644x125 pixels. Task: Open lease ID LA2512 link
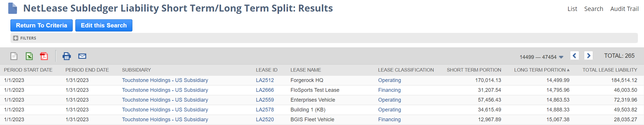[x=265, y=80]
